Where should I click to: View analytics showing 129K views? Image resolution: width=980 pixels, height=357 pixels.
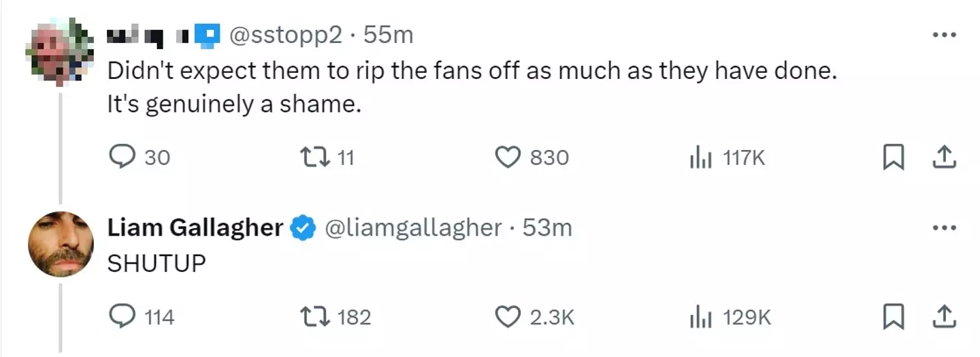pyautogui.click(x=700, y=317)
